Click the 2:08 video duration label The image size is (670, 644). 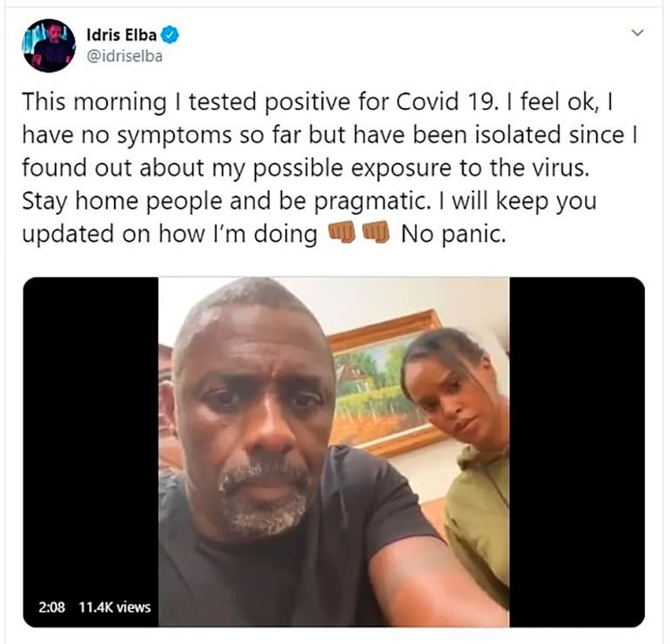(51, 607)
